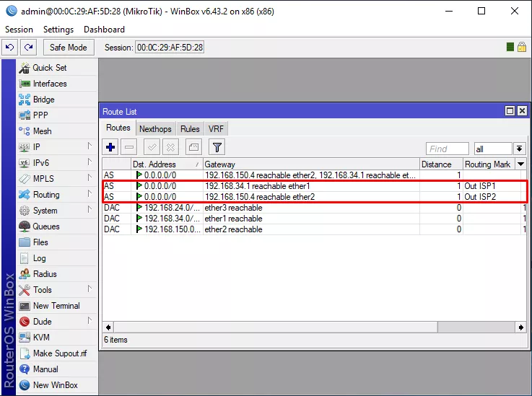Expand the IP submenu
The height and width of the screenshot is (396, 532).
(x=90, y=146)
